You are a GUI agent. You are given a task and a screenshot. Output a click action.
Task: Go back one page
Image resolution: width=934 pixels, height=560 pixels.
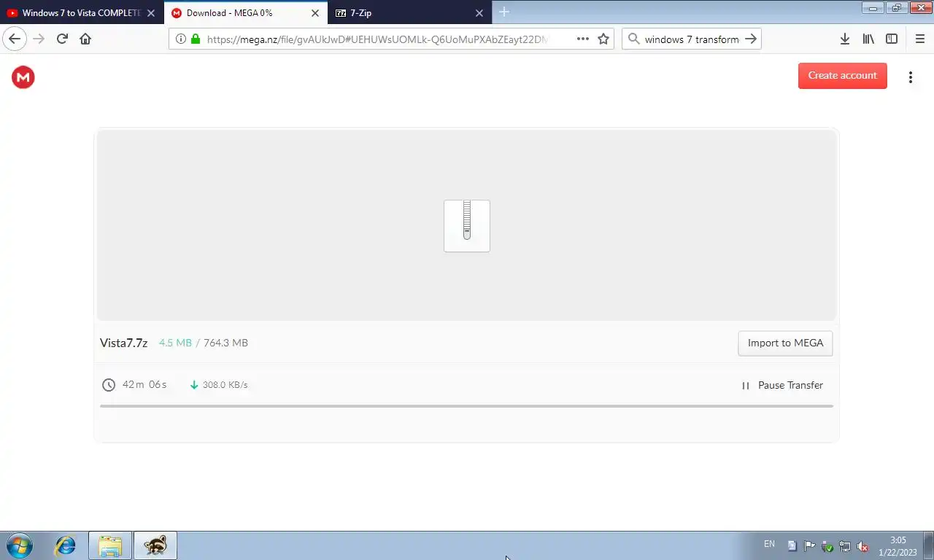click(x=15, y=39)
